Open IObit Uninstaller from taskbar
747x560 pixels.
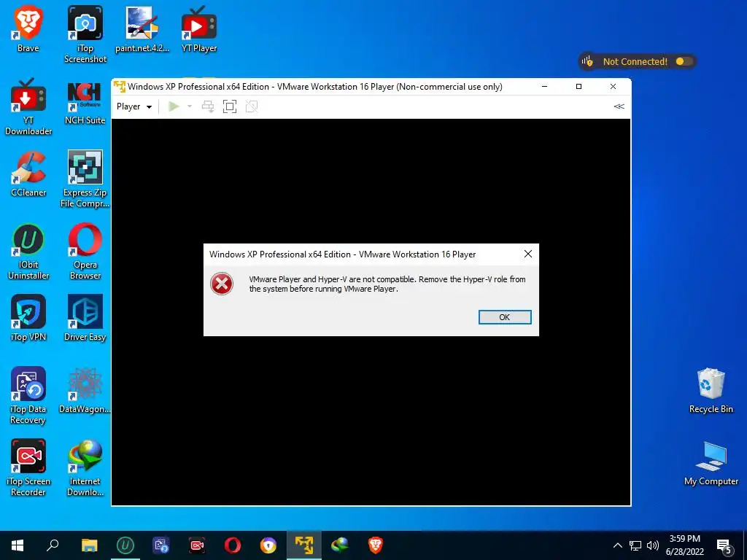pyautogui.click(x=125, y=545)
